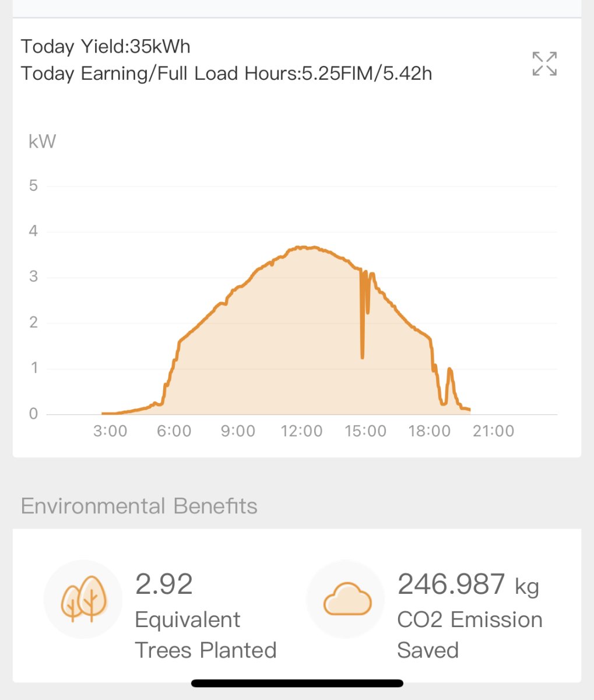This screenshot has height=700, width=594.
Task: Tap the orange cloud CO2 icon
Action: click(x=347, y=599)
